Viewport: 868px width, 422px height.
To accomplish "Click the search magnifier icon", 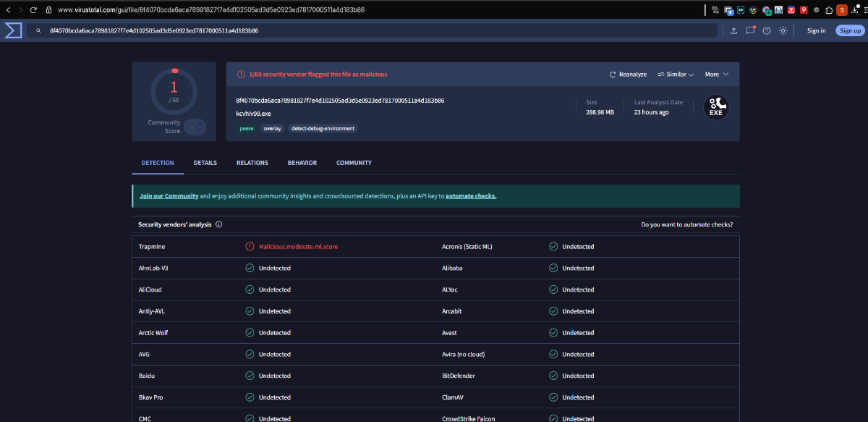I will coord(38,31).
